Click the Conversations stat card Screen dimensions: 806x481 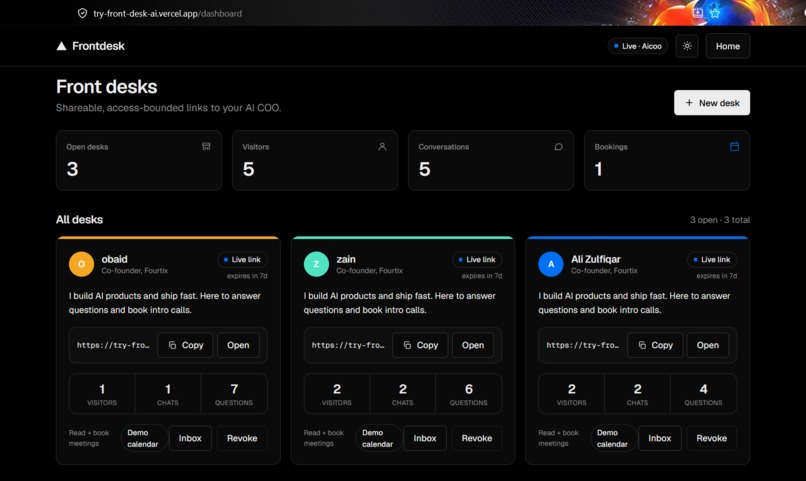[x=491, y=160]
